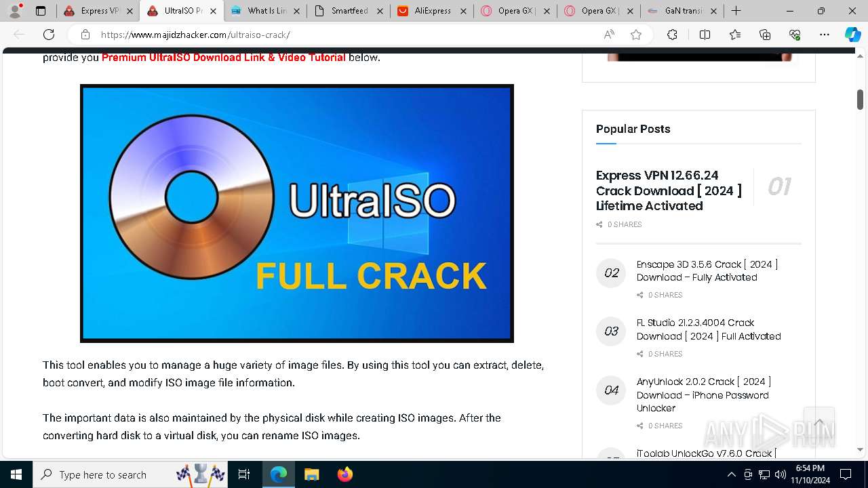Open the tab actions menu icon
868x488 pixels.
click(x=41, y=11)
